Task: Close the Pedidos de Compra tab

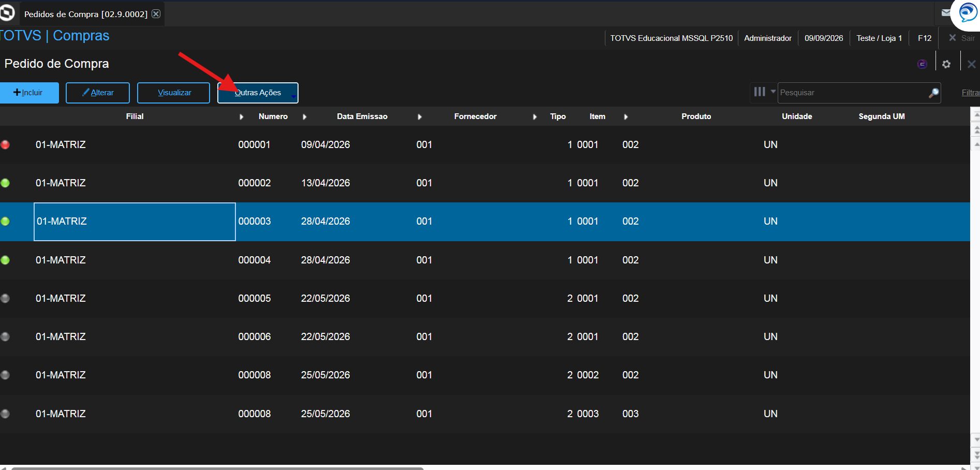Action: [156, 14]
